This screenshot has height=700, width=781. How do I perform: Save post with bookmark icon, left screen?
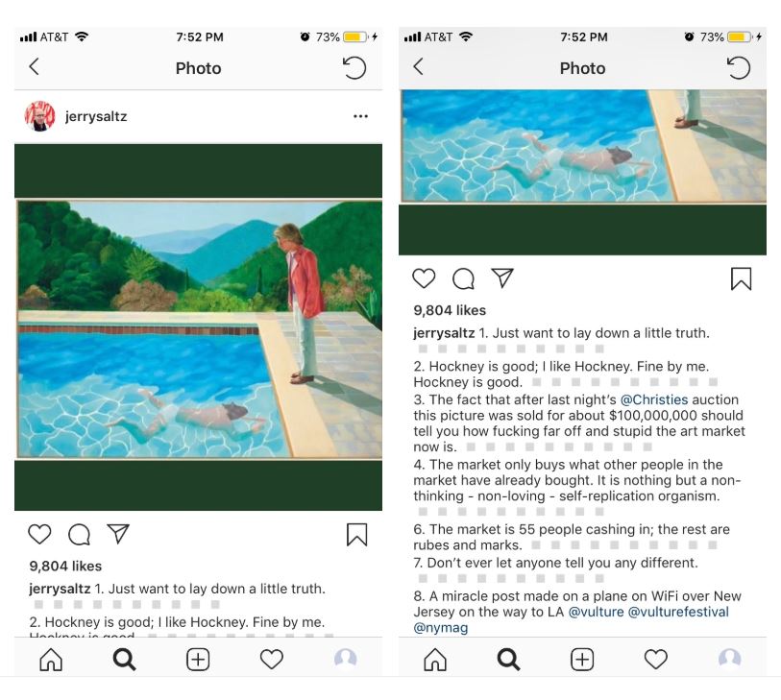click(356, 535)
